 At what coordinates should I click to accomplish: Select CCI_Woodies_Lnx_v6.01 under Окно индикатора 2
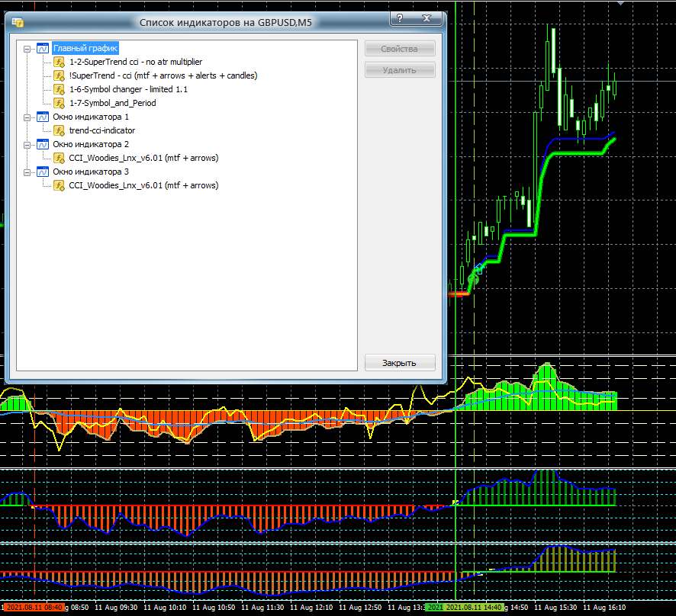click(x=143, y=158)
